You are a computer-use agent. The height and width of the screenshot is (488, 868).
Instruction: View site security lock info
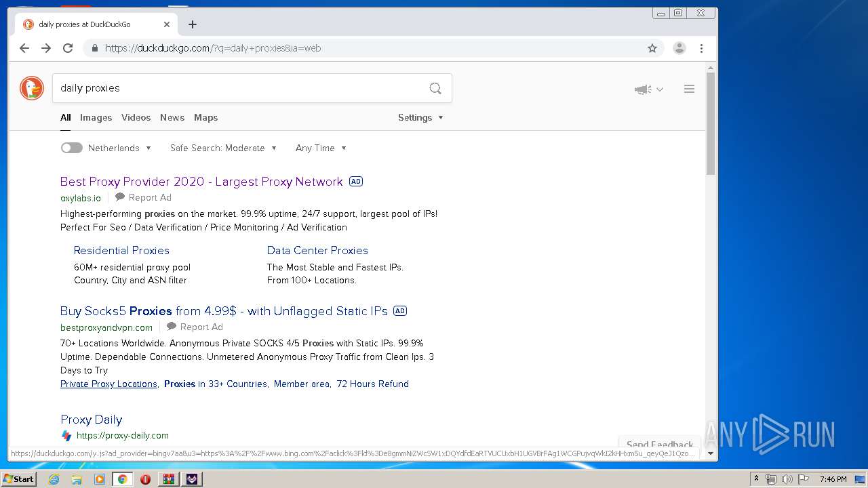click(94, 48)
